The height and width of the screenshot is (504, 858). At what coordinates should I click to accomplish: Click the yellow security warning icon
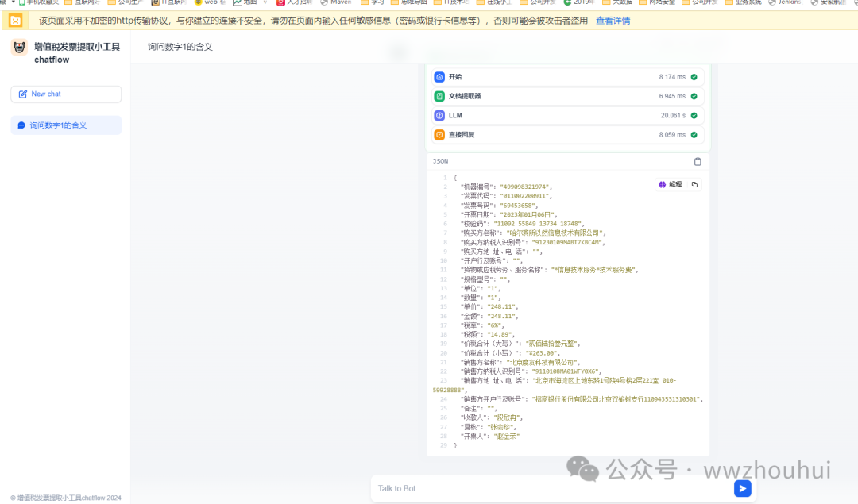(x=15, y=20)
